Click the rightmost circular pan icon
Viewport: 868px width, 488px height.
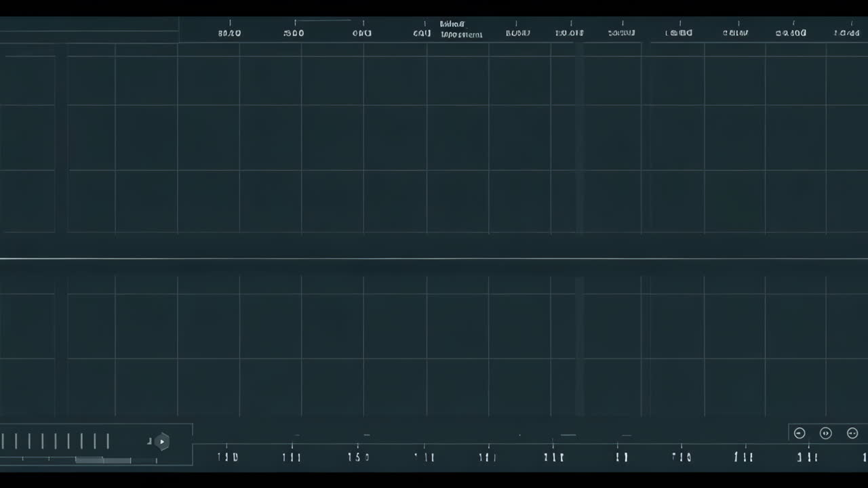852,433
